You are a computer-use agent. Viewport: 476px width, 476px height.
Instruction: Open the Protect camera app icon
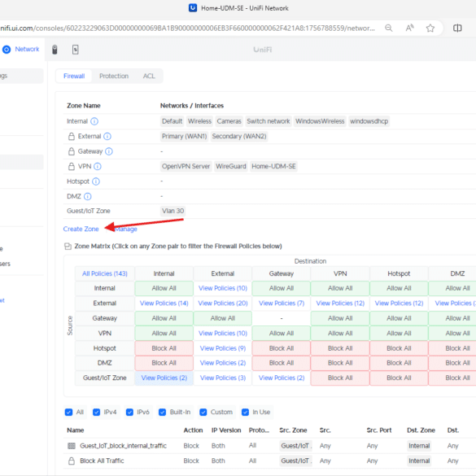click(x=55, y=50)
